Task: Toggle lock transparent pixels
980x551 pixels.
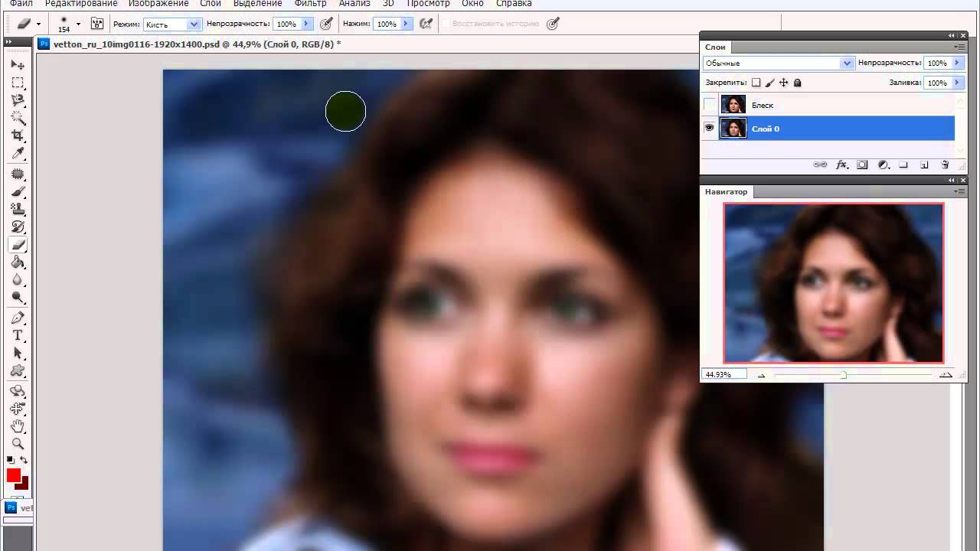Action: point(756,83)
